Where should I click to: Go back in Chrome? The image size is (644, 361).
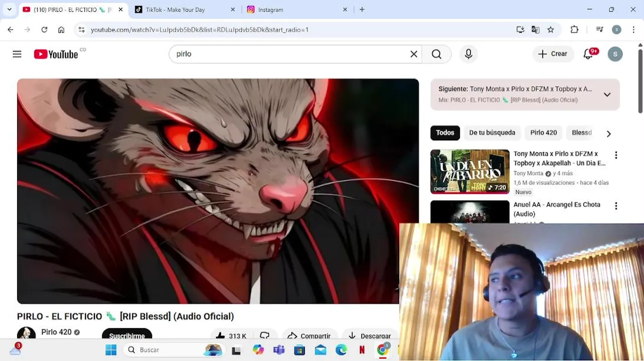(11, 30)
